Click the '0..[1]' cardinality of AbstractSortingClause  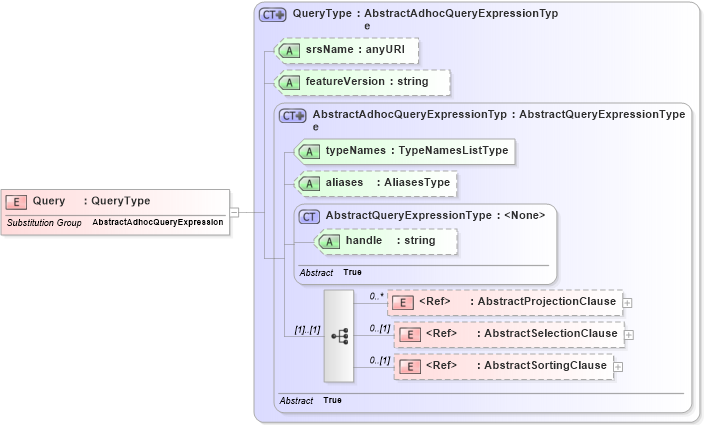pos(380,360)
